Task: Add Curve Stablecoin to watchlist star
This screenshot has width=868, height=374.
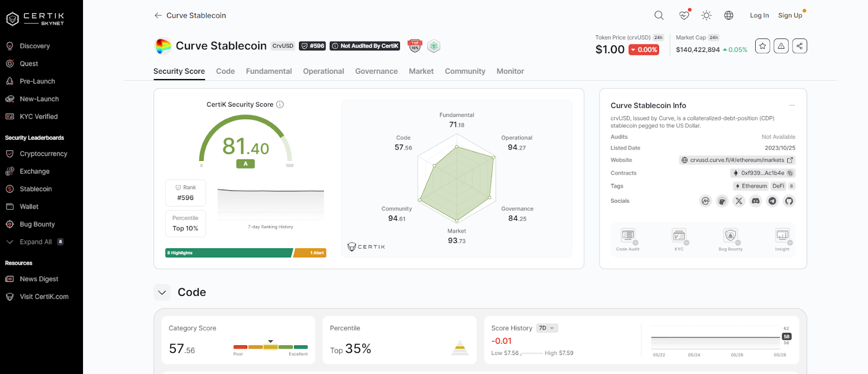Action: pyautogui.click(x=763, y=46)
